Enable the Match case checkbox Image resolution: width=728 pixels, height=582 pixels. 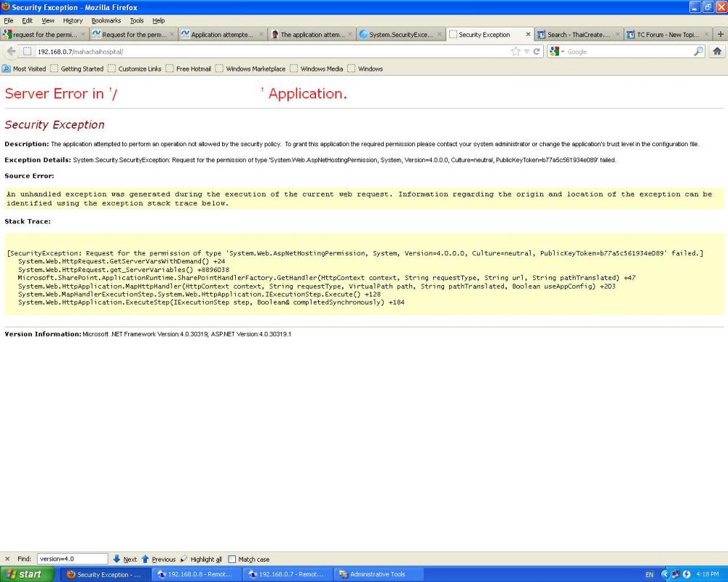232,559
